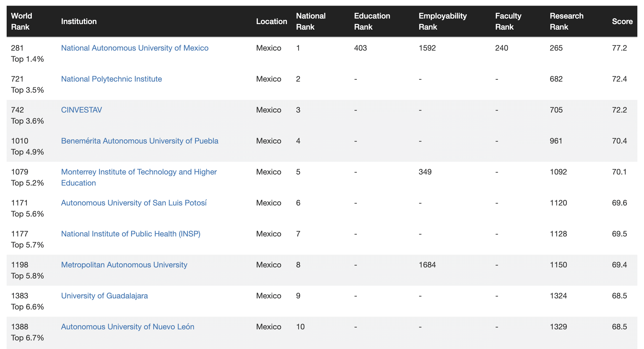Sort by National Rank column header
Image resolution: width=644 pixels, height=349 pixels.
pyautogui.click(x=311, y=21)
